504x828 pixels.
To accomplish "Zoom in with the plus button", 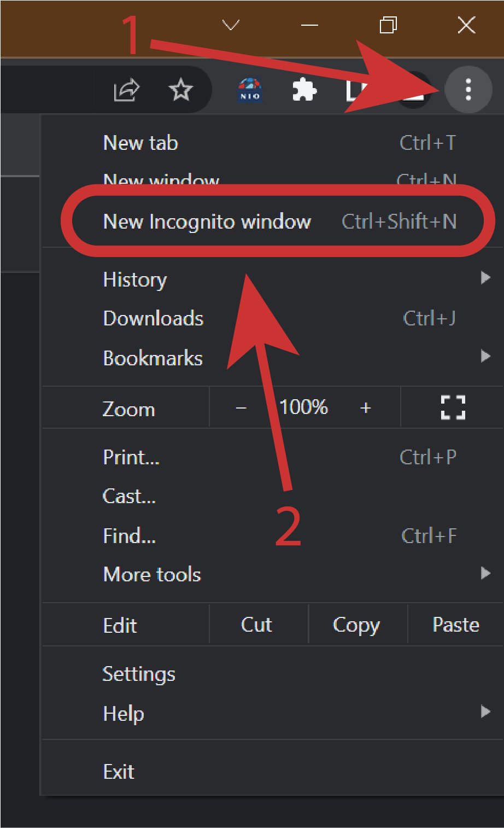I will pyautogui.click(x=365, y=408).
